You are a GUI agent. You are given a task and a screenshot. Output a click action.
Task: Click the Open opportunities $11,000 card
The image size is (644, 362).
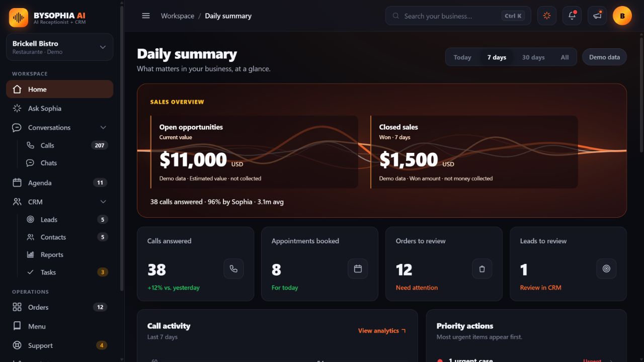click(x=254, y=152)
